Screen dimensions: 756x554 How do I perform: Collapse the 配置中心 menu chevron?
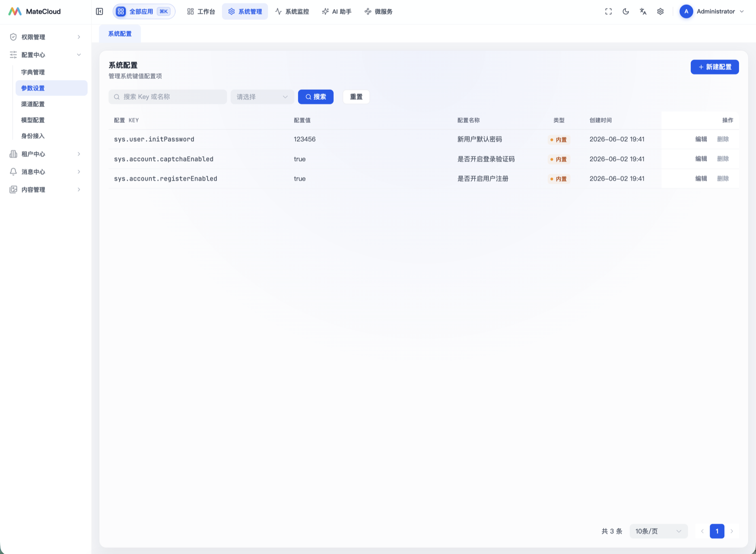(79, 55)
